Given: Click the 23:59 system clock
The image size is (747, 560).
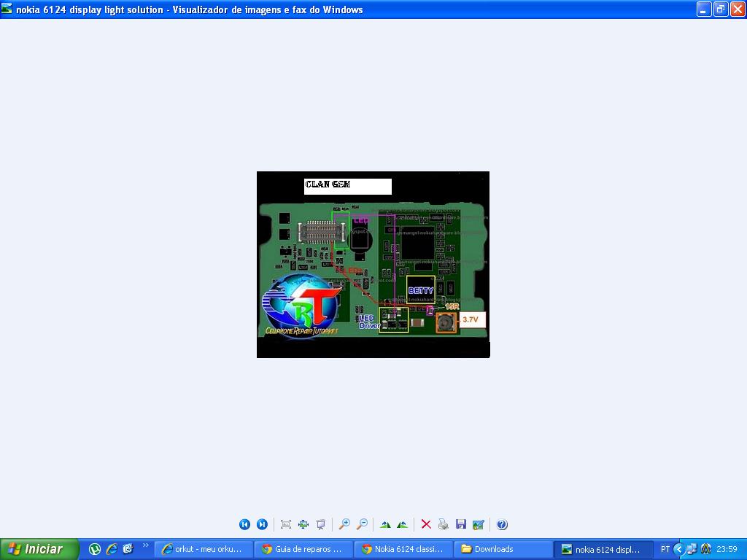Looking at the screenshot, I should [727, 549].
